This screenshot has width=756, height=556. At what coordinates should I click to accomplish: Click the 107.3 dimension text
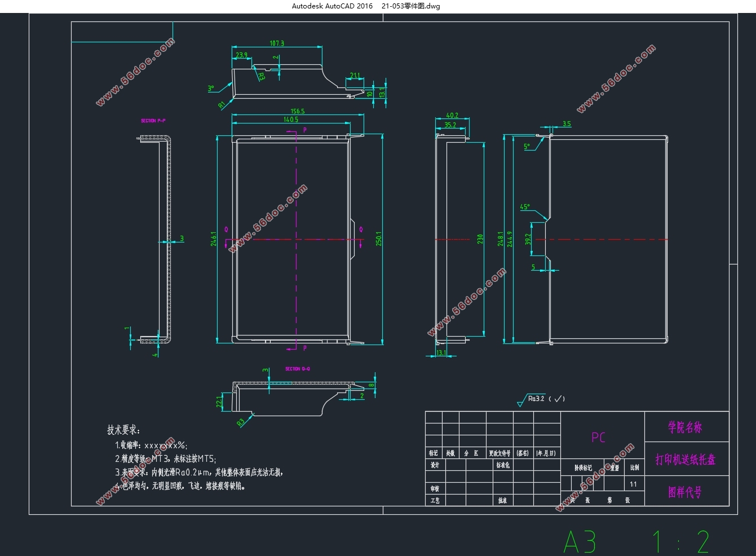(x=277, y=43)
